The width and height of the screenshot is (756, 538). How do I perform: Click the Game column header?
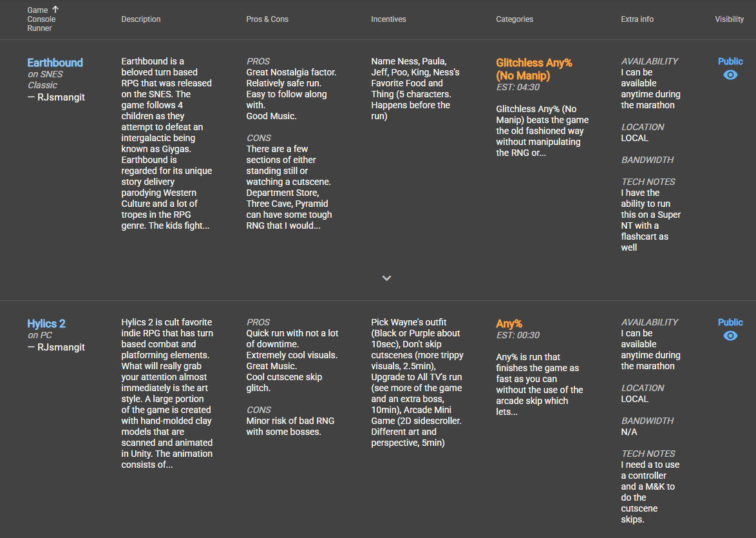coord(37,10)
